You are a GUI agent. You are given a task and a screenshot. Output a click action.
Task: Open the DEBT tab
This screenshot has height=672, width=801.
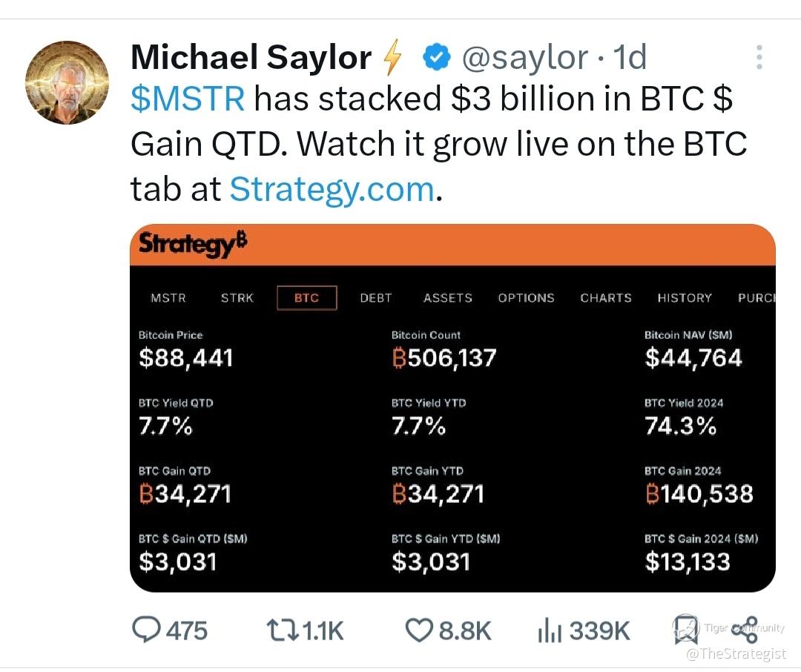pos(376,298)
